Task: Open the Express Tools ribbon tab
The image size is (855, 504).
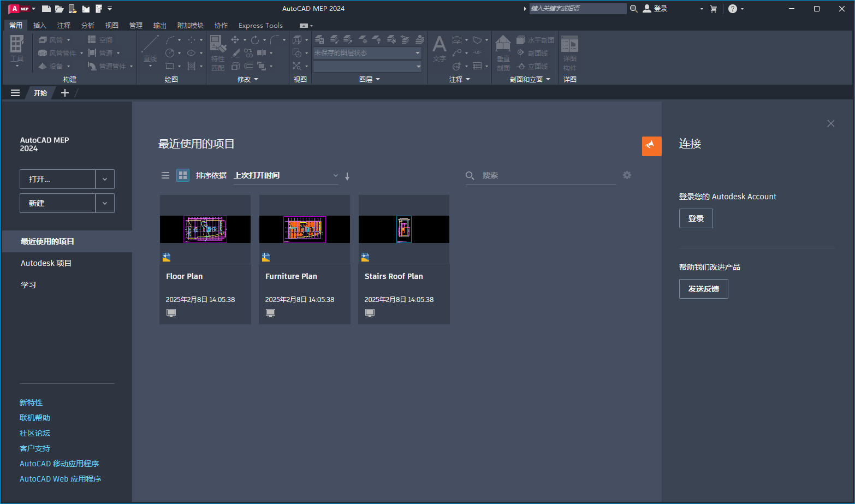Action: pyautogui.click(x=260, y=25)
